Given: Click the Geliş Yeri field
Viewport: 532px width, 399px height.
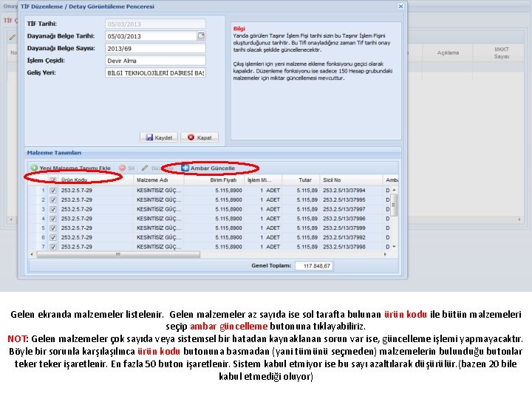Looking at the screenshot, I should pos(155,72).
